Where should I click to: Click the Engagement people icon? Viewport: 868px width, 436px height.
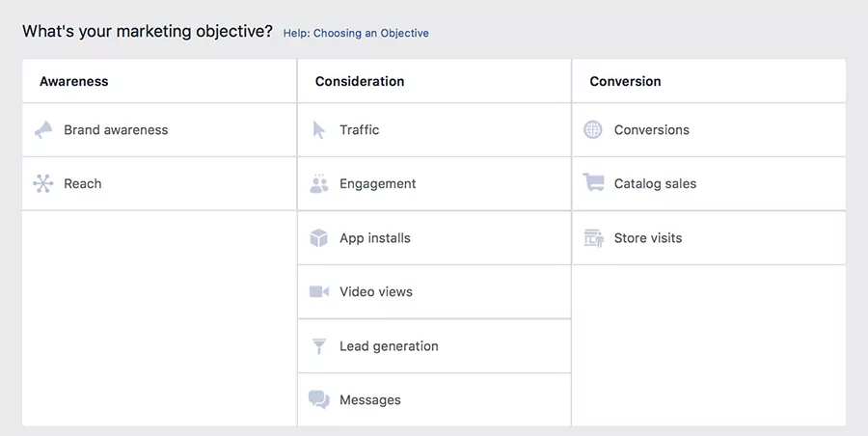tap(319, 183)
